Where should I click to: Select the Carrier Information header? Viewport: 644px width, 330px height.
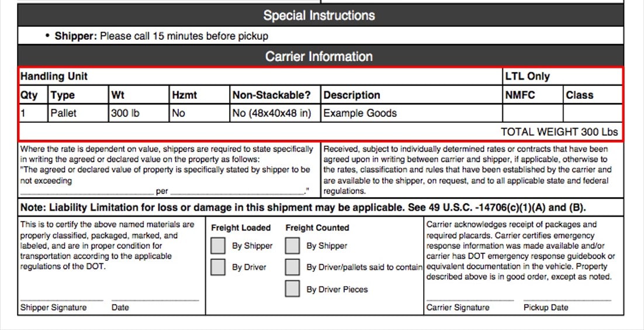(320, 56)
